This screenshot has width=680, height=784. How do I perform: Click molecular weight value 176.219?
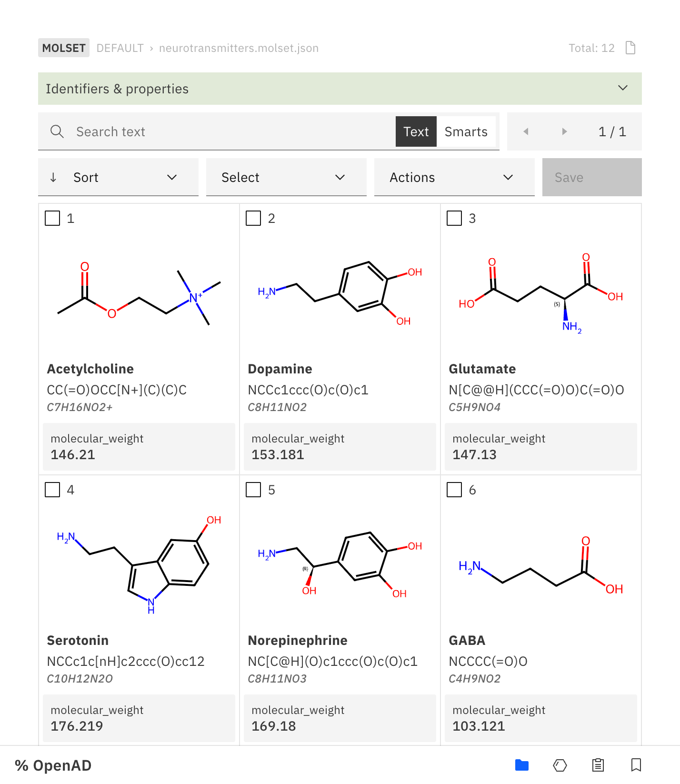[77, 726]
